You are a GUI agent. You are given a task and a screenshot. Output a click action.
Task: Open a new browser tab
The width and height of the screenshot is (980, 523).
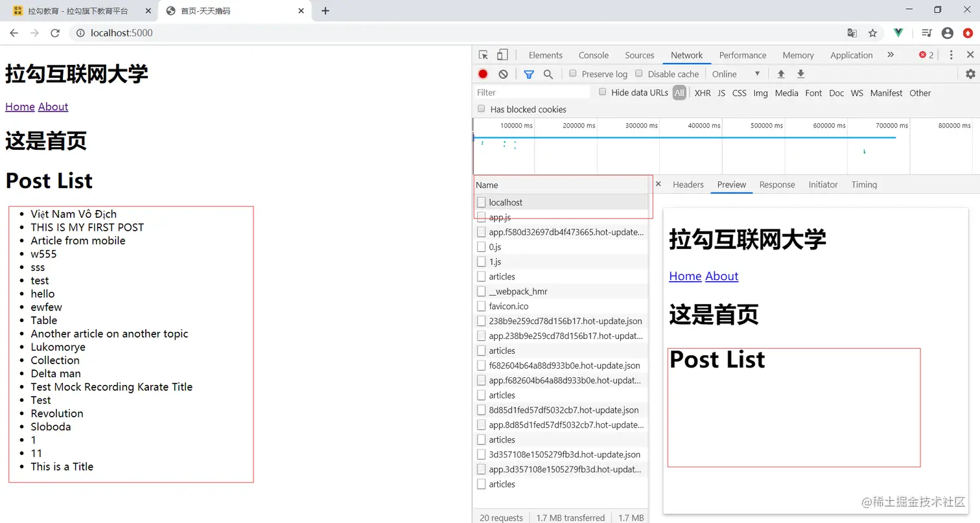[325, 11]
